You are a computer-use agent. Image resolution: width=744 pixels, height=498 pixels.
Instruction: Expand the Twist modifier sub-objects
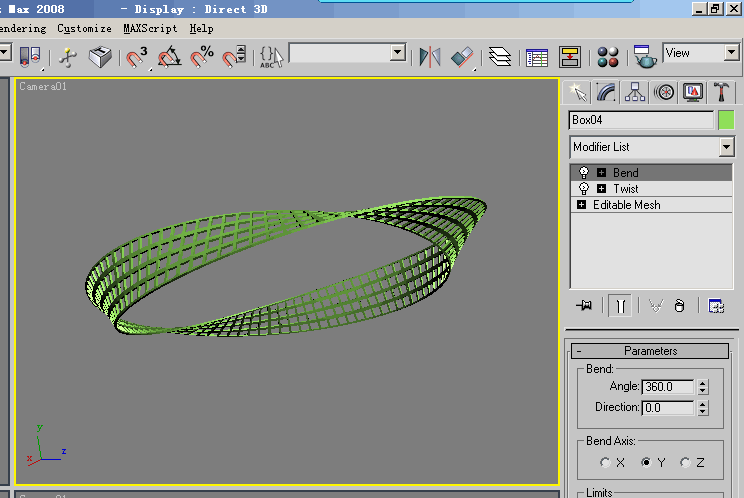(601, 189)
